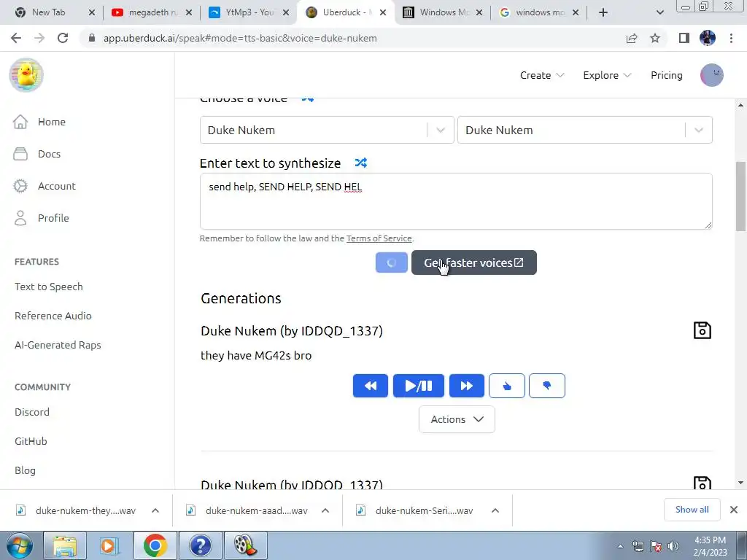Click the loading synthesize button

[x=392, y=262]
